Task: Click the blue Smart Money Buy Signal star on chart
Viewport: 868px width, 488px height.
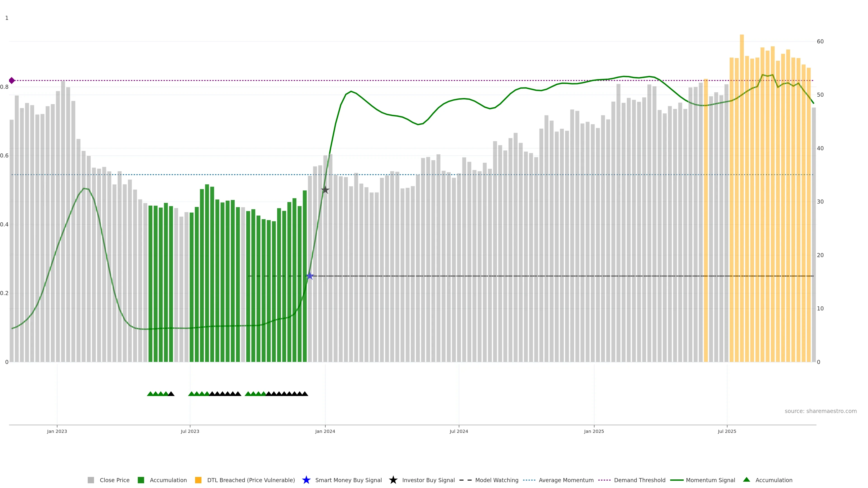Action: [x=310, y=276]
